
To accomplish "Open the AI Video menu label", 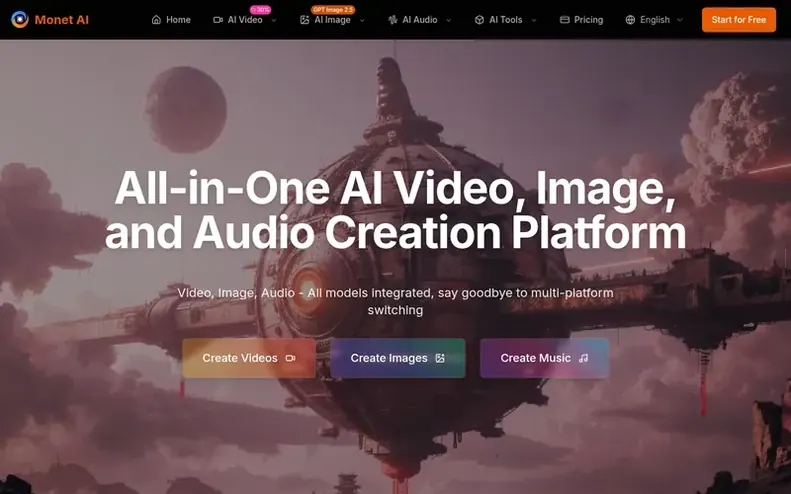I will coord(245,20).
